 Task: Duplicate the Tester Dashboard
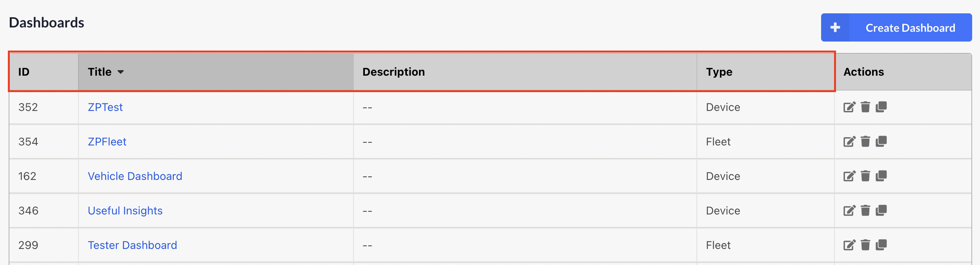point(881,245)
